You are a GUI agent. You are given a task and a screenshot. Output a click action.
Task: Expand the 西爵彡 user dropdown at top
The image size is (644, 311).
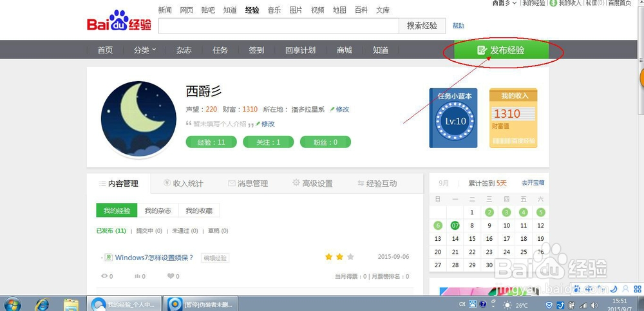(504, 3)
